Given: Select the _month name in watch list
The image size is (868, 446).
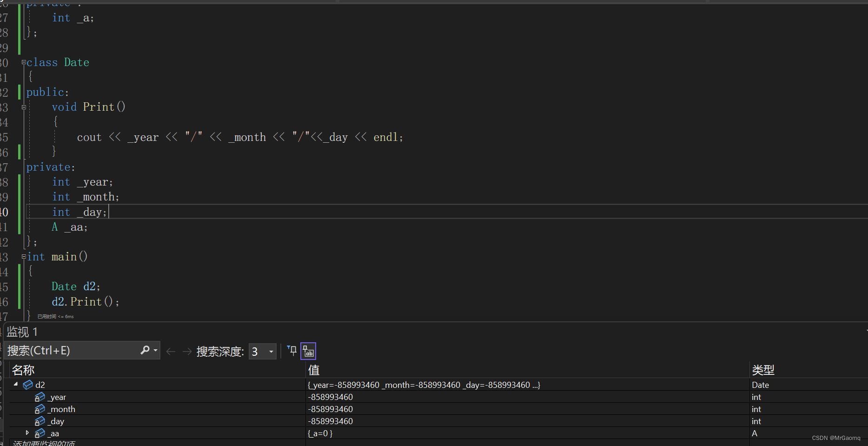Looking at the screenshot, I should tap(62, 409).
